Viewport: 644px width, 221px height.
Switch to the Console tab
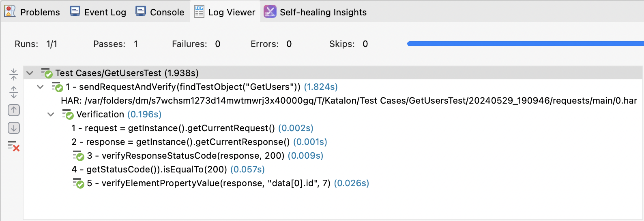click(160, 12)
